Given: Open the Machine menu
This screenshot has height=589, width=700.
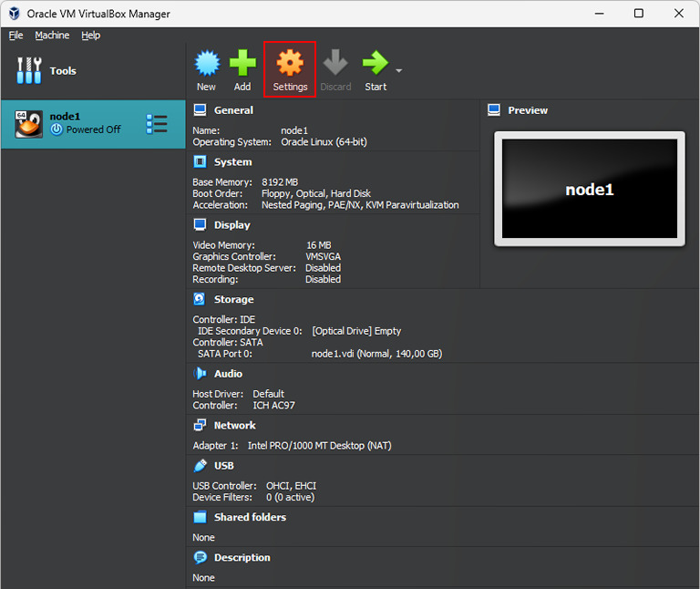Looking at the screenshot, I should click(x=52, y=36).
